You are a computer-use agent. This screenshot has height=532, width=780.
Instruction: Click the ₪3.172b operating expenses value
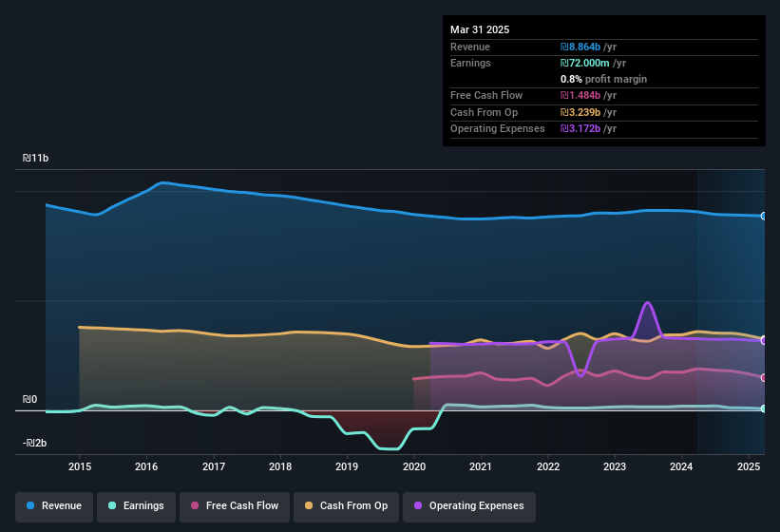pyautogui.click(x=580, y=128)
